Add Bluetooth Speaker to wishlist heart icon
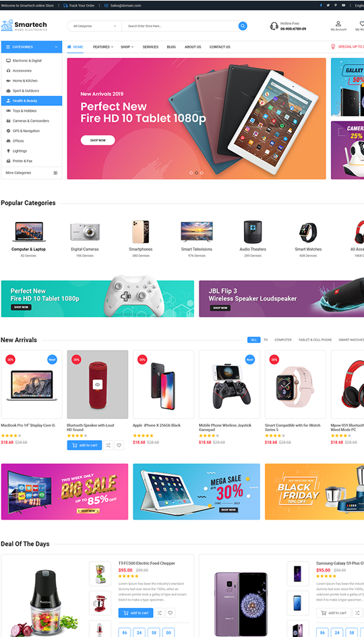 pyautogui.click(x=119, y=445)
